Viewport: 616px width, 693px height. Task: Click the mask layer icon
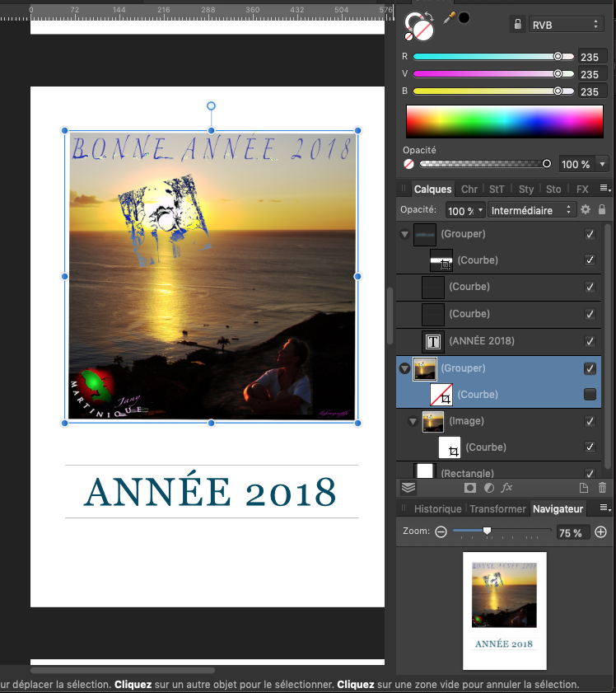tap(470, 488)
